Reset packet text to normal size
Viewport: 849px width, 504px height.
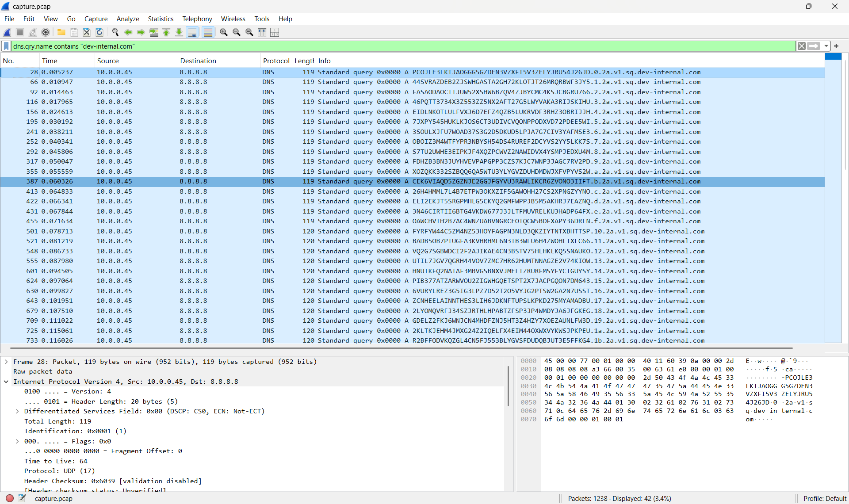pyautogui.click(x=249, y=32)
